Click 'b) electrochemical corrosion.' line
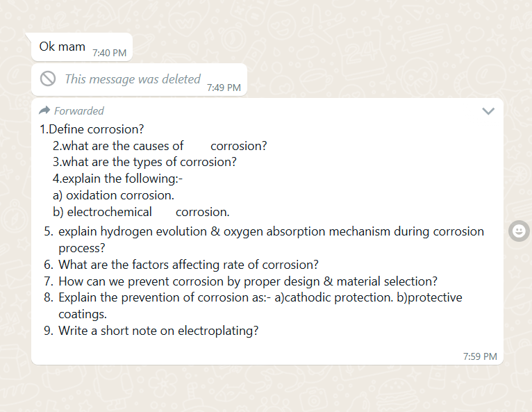 [x=141, y=212]
